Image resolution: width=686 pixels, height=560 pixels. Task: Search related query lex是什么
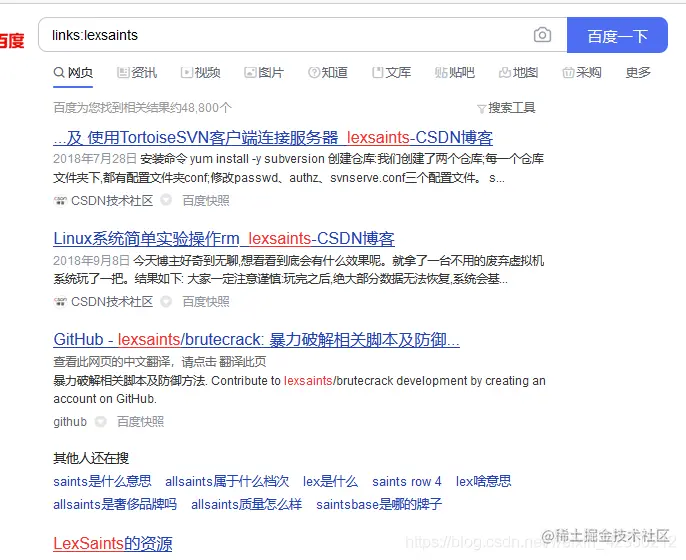[330, 481]
